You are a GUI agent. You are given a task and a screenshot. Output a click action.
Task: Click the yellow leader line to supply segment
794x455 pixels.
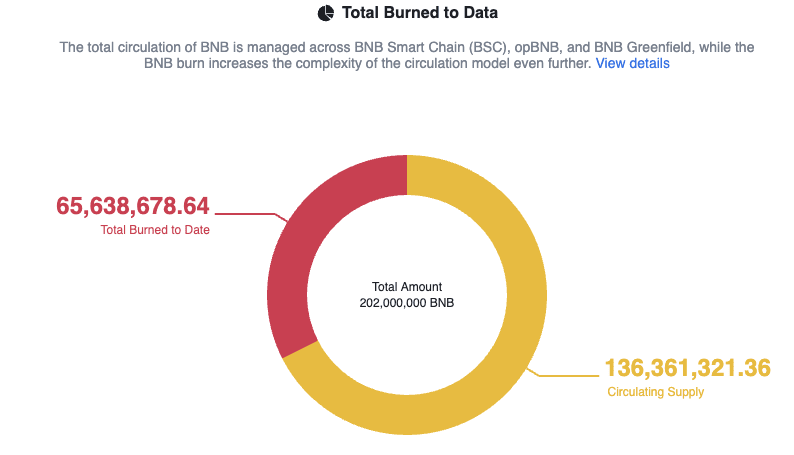563,374
